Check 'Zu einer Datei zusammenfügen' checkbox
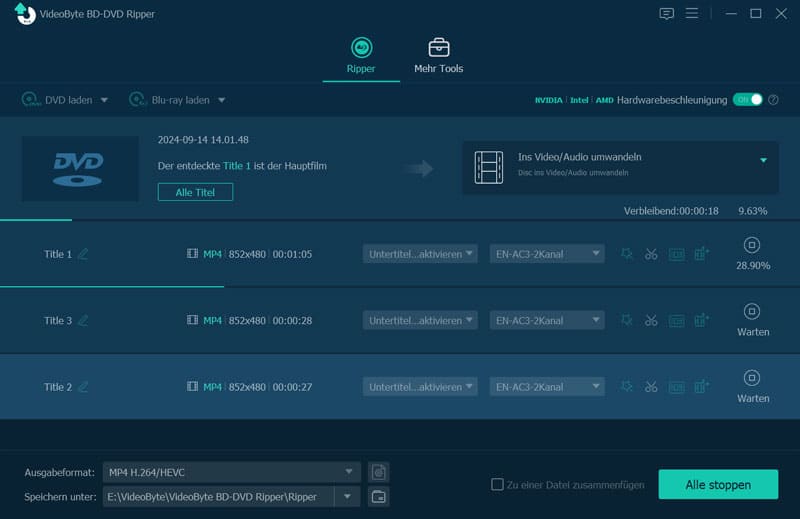The image size is (800, 519). [497, 485]
